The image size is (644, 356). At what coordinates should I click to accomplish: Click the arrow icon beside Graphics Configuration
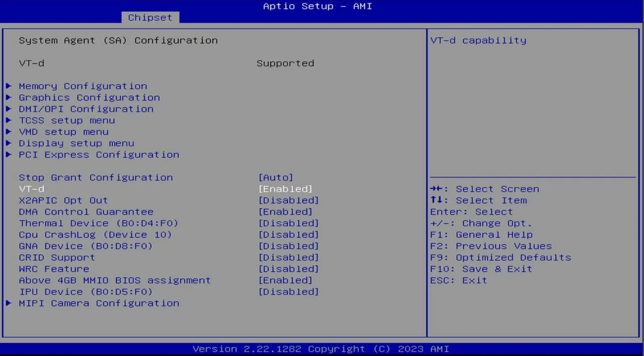[x=8, y=98]
